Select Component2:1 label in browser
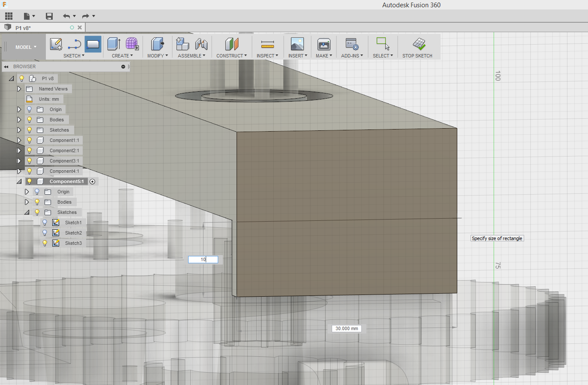 point(64,150)
